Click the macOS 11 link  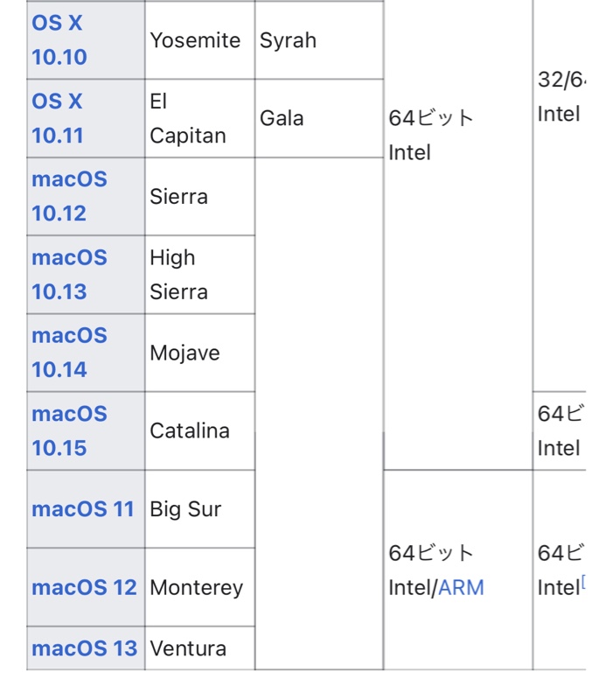[83, 509]
